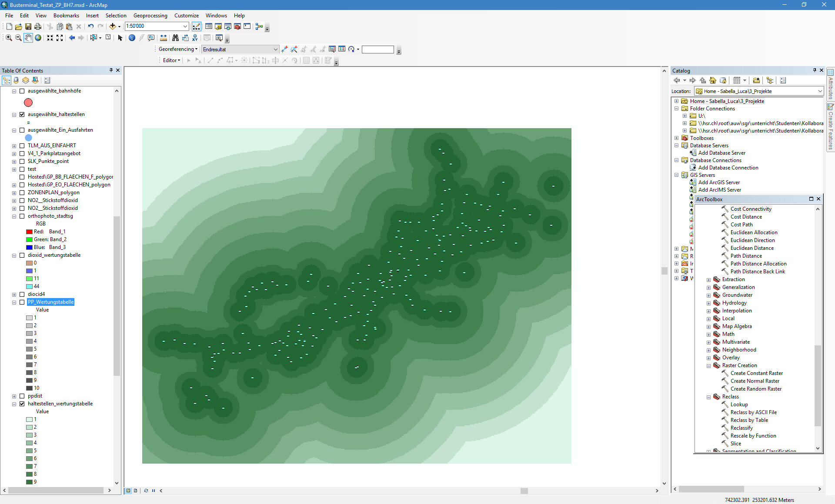This screenshot has width=835, height=504.
Task: Open the Editor dropdown button
Action: [171, 60]
